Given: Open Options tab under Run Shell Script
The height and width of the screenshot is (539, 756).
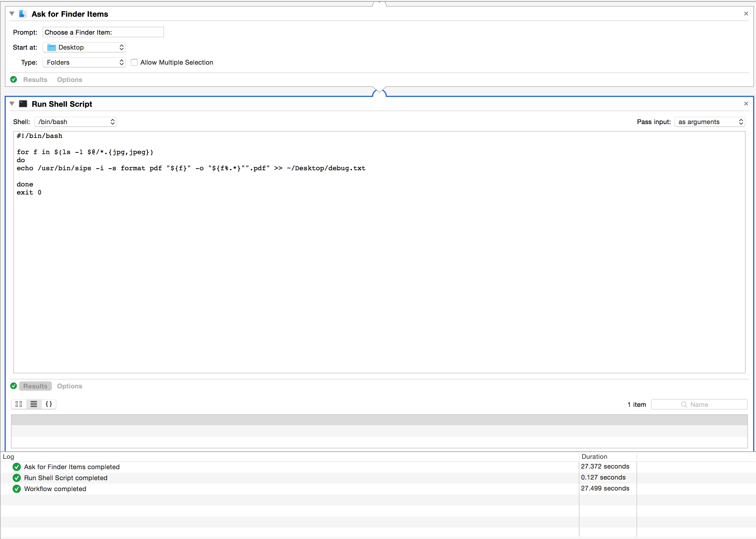Looking at the screenshot, I should click(69, 386).
